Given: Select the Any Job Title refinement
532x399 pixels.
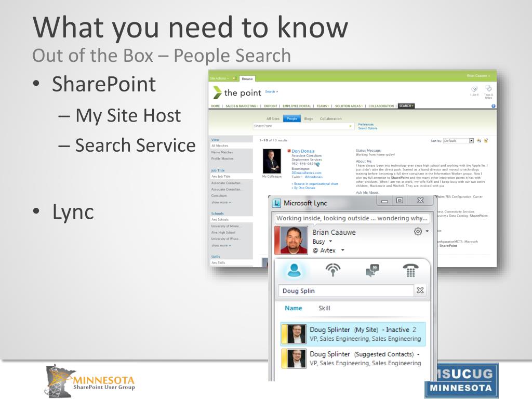Looking at the screenshot, I should [x=231, y=177].
